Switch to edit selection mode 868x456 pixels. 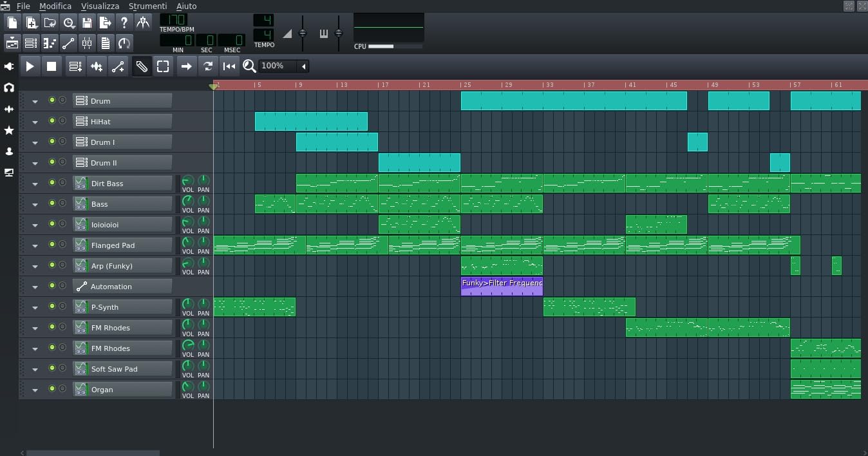click(x=163, y=66)
